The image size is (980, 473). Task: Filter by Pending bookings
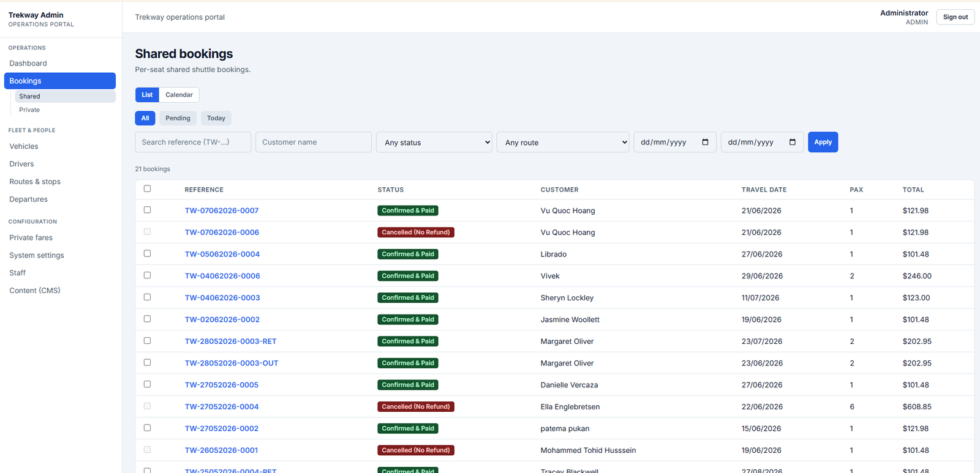(178, 118)
